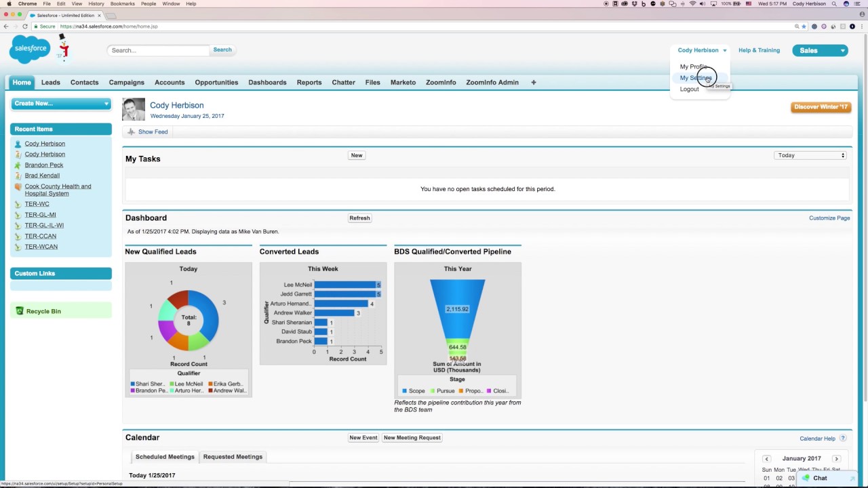Click the Discover Winter '17 button
The height and width of the screenshot is (488, 868).
[x=821, y=107]
